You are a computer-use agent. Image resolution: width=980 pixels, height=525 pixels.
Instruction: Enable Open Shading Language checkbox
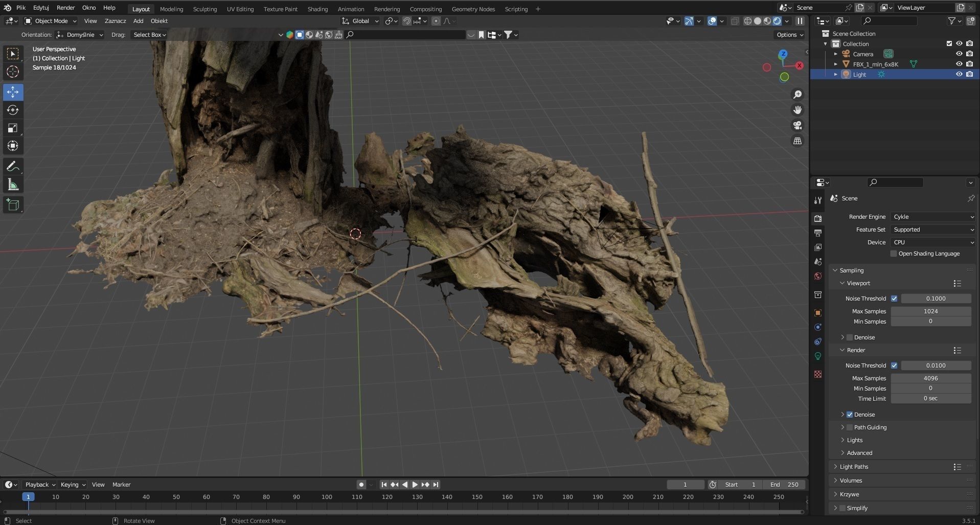point(894,254)
